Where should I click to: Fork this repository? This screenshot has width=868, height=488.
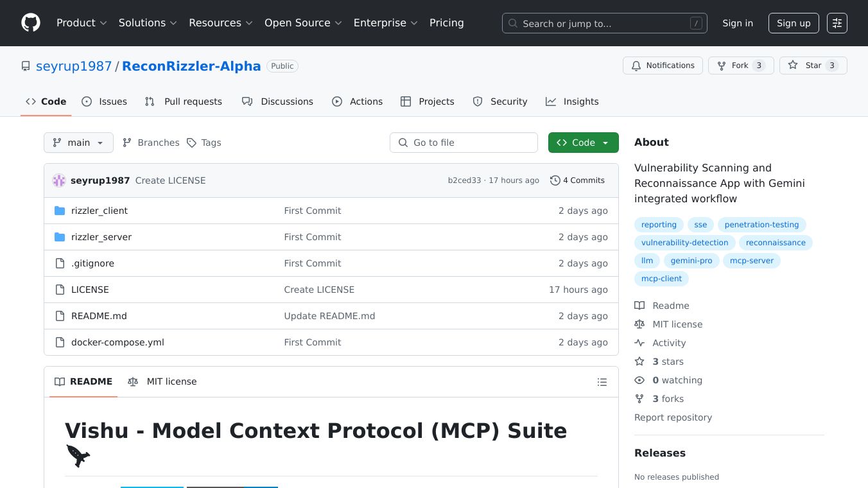(740, 65)
